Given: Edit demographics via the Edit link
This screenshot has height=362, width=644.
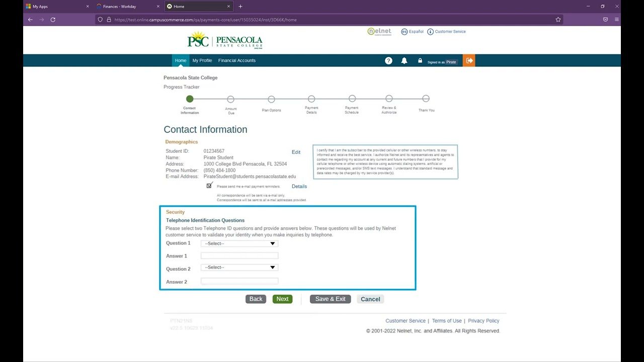Looking at the screenshot, I should (296, 152).
